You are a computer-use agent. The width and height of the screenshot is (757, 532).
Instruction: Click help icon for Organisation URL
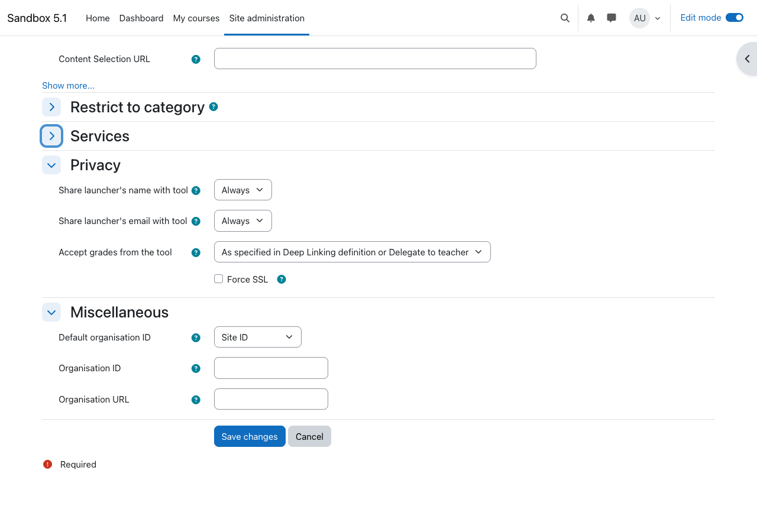point(196,400)
